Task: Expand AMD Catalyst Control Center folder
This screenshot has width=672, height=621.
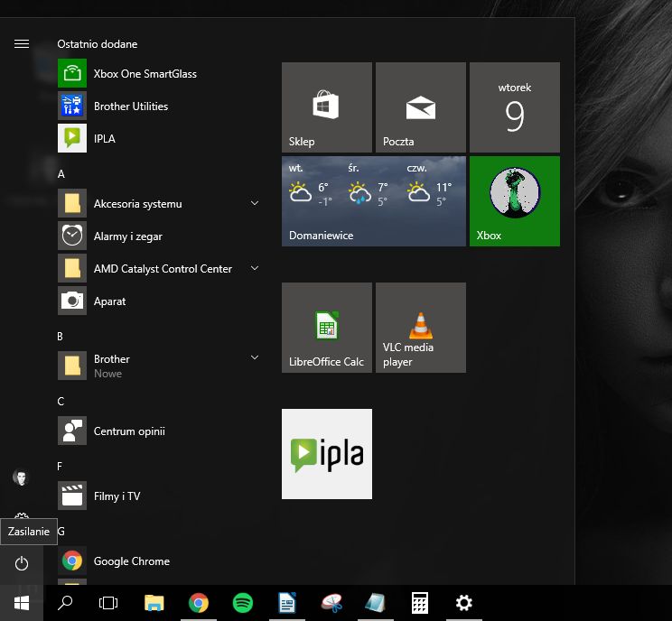Action: [255, 269]
